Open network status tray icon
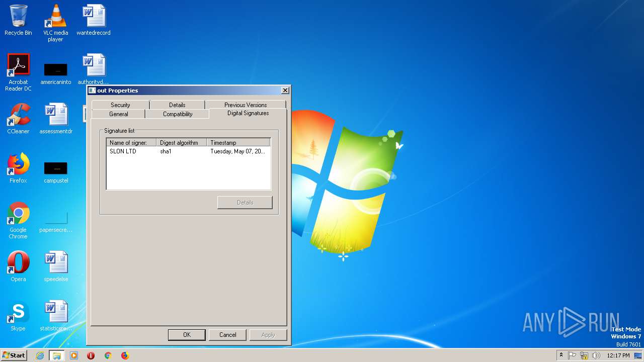The image size is (644, 362). pos(584,355)
